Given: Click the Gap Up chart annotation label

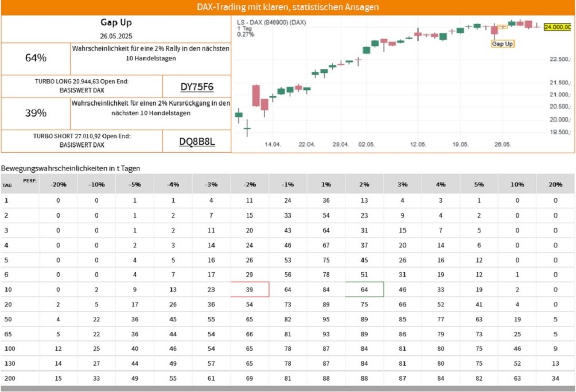Looking at the screenshot, I should [x=502, y=44].
